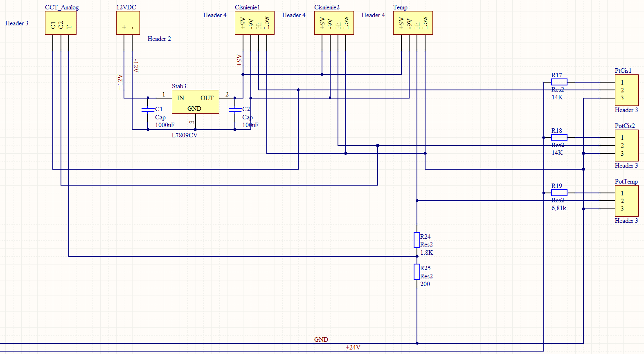This screenshot has width=644, height=354.
Task: Click the +12V net label
Action: [120, 82]
